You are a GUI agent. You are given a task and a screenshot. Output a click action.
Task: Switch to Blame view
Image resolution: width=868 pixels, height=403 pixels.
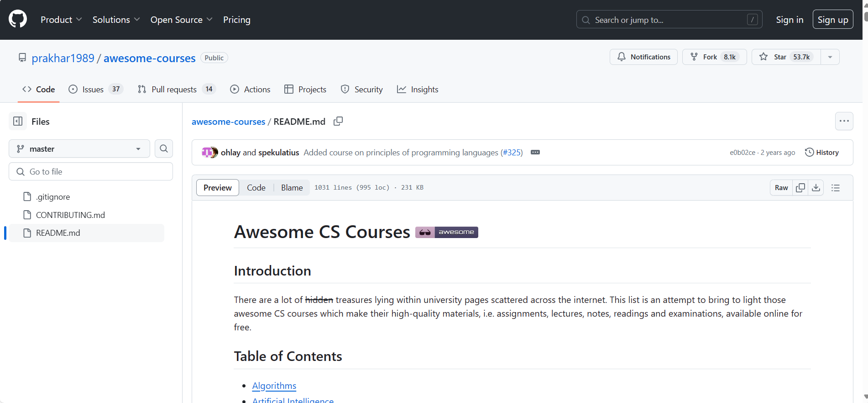pos(292,188)
